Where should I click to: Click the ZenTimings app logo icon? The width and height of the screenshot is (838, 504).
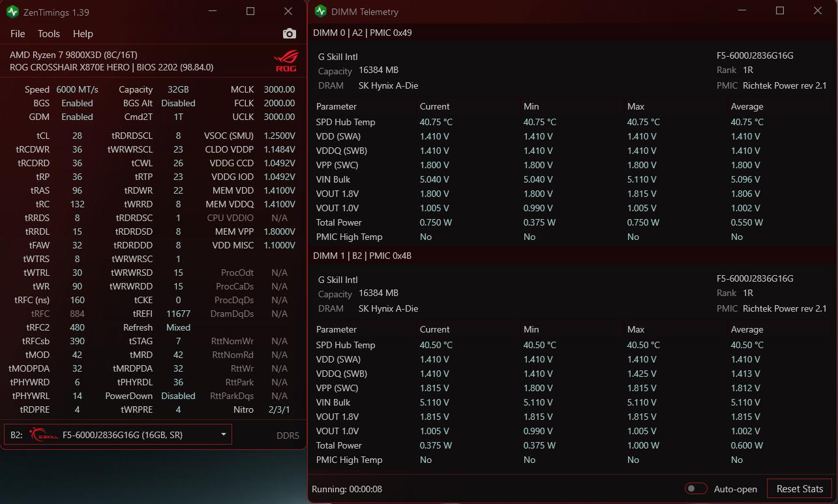pos(12,11)
